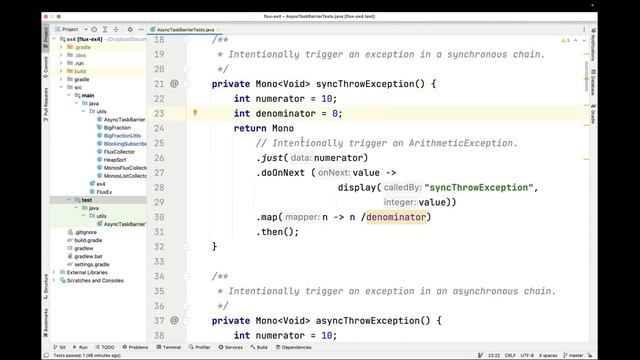The width and height of the screenshot is (640, 360).
Task: Open the Pull Requests side tab
Action: tap(46, 104)
